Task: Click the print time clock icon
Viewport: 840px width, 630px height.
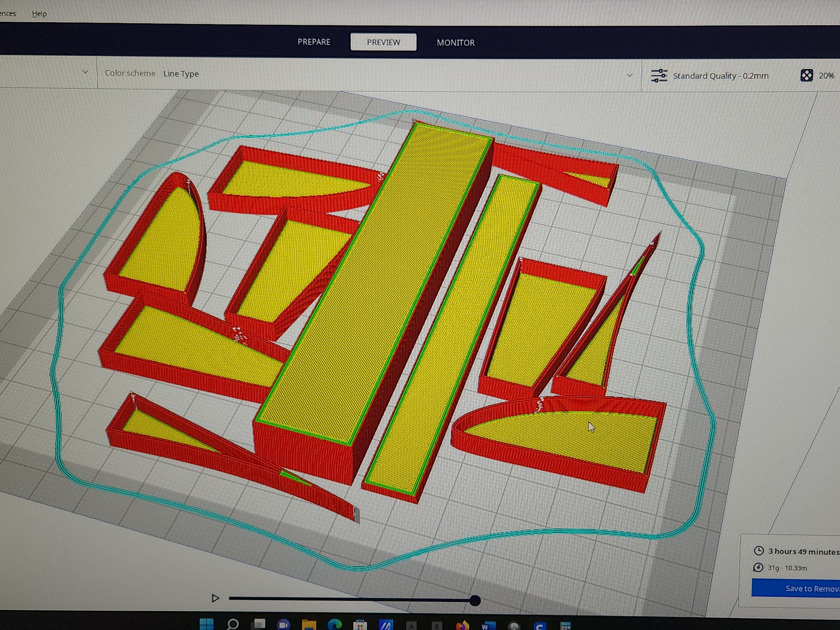Action: [x=758, y=551]
